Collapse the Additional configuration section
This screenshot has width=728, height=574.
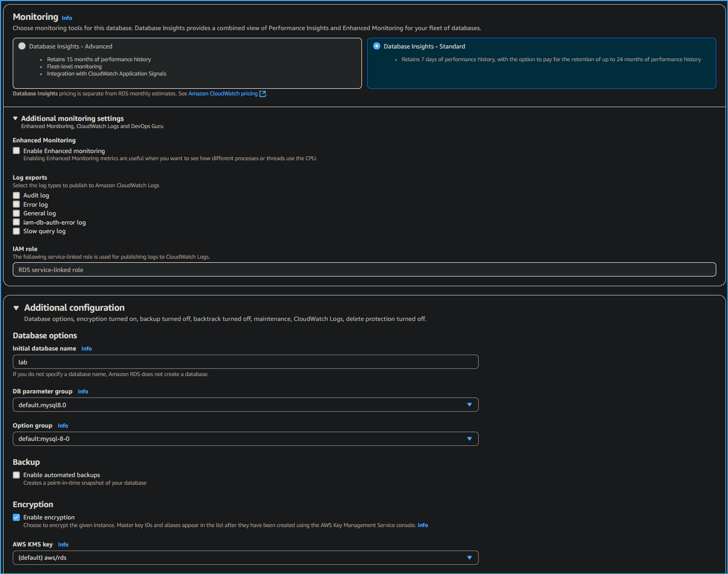pyautogui.click(x=16, y=307)
